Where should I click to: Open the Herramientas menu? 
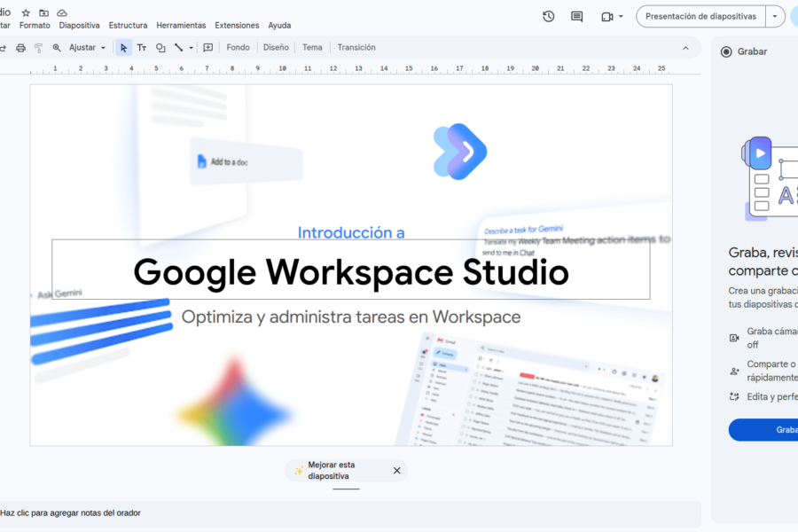point(181,26)
